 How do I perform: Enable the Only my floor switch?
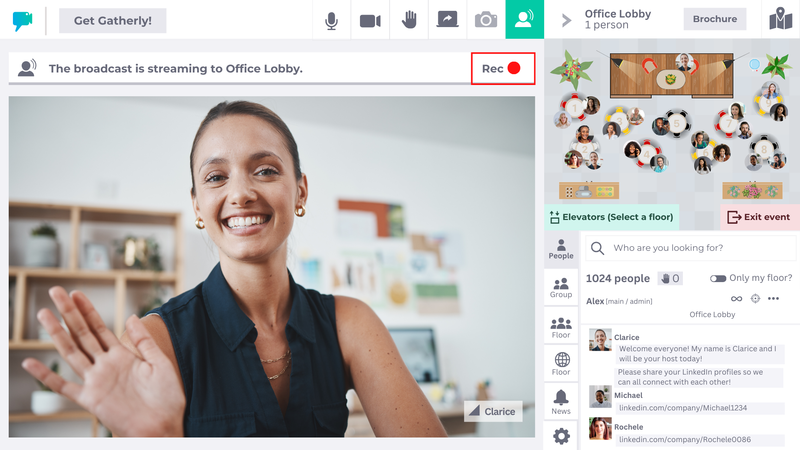[718, 278]
